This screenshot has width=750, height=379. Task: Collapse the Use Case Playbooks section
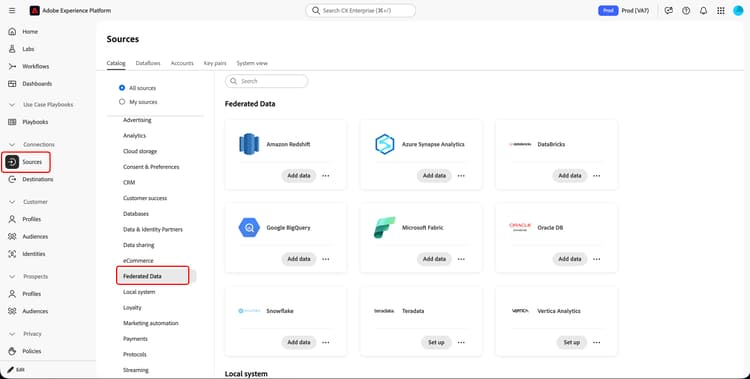pyautogui.click(x=12, y=104)
